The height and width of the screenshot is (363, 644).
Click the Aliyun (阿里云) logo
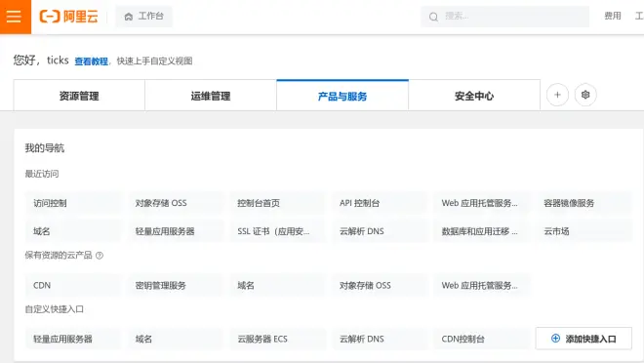pyautogui.click(x=68, y=17)
